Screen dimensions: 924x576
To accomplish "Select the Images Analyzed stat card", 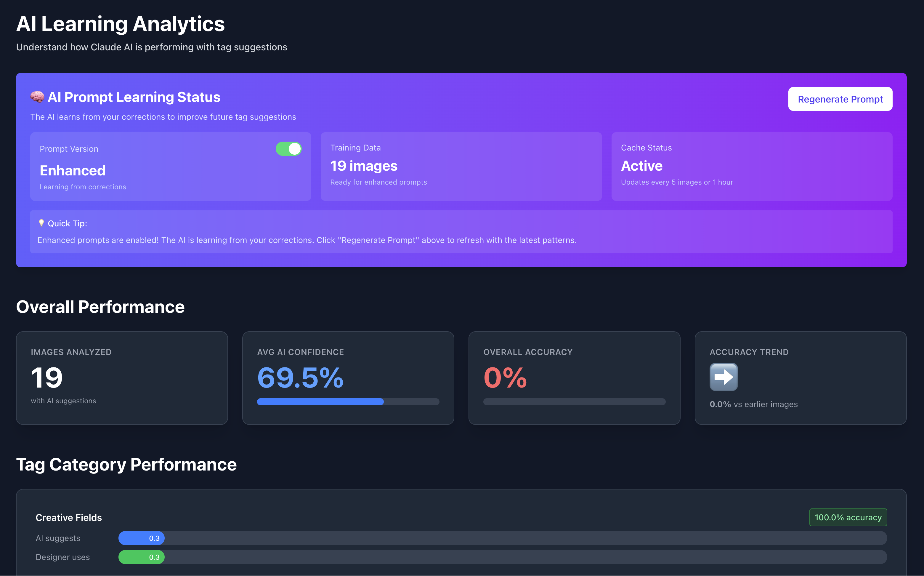I will click(122, 378).
